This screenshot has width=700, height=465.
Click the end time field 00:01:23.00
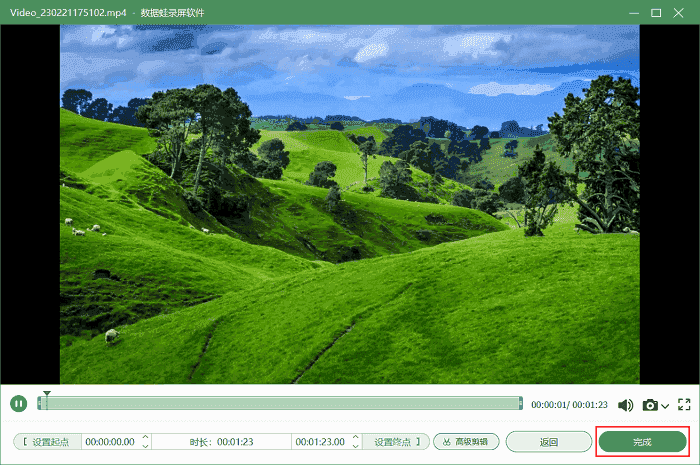click(320, 442)
